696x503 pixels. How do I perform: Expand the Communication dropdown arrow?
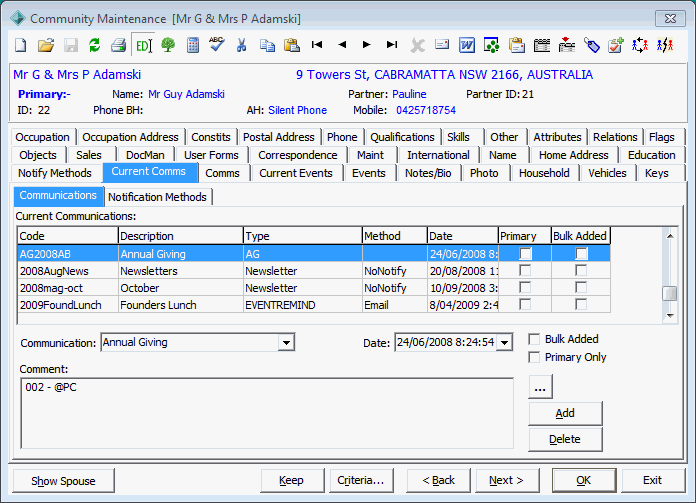tap(286, 343)
